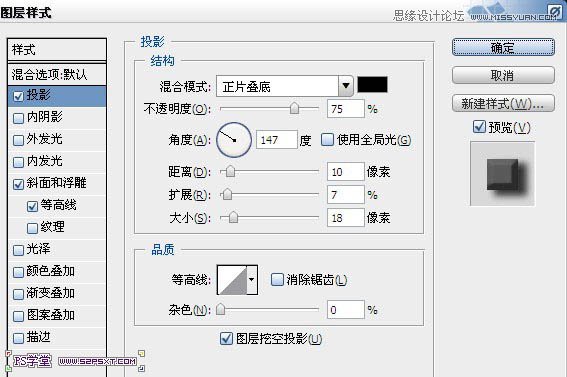Click the 距离 distance slider handle

click(230, 171)
